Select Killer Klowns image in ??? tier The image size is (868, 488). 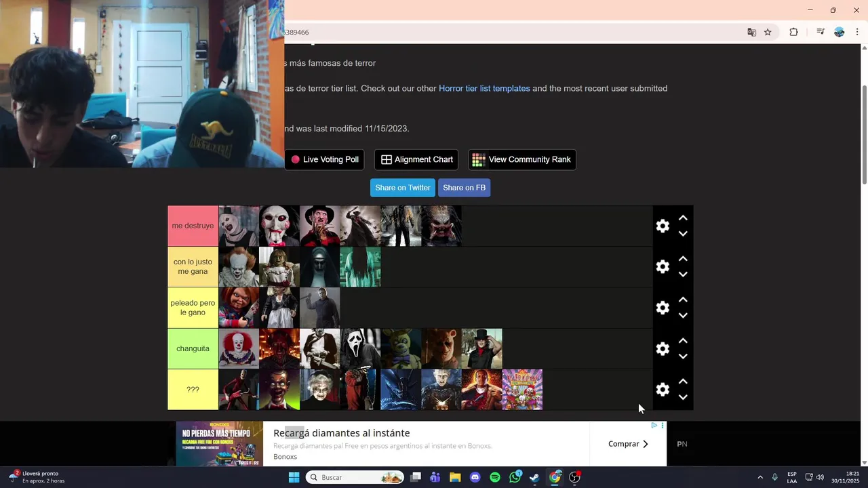522,390
